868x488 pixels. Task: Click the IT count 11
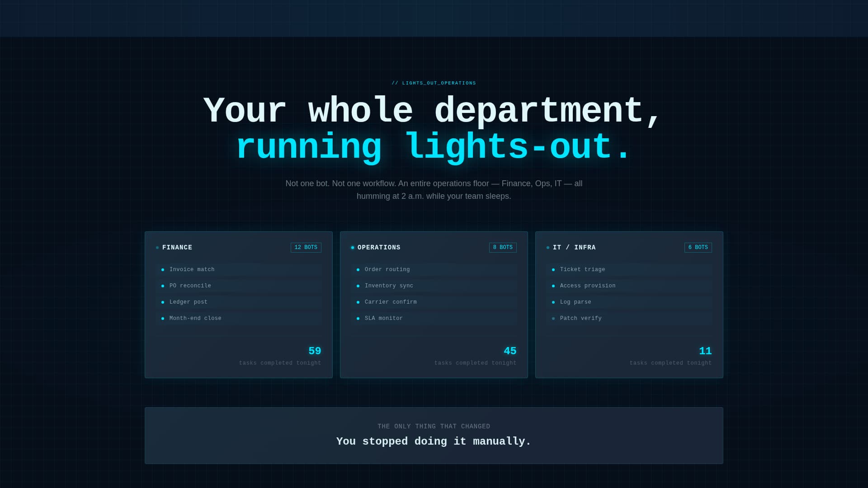705,351
